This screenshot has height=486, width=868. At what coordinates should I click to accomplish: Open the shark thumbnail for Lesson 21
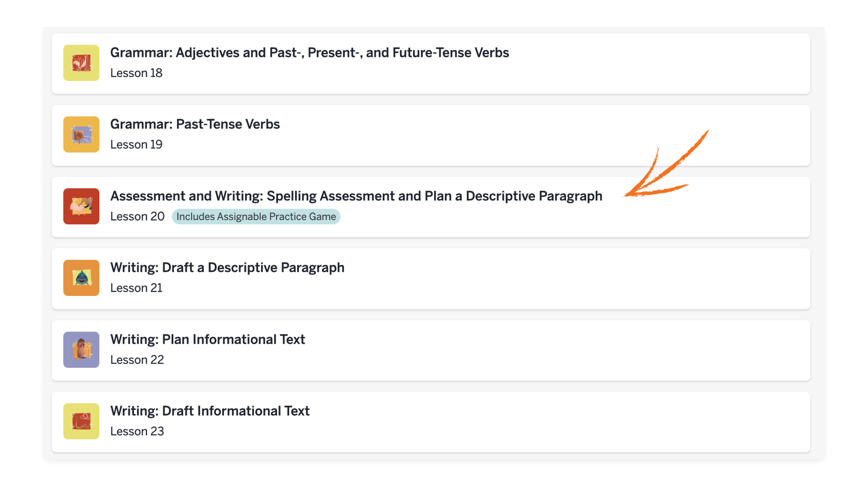pos(81,278)
